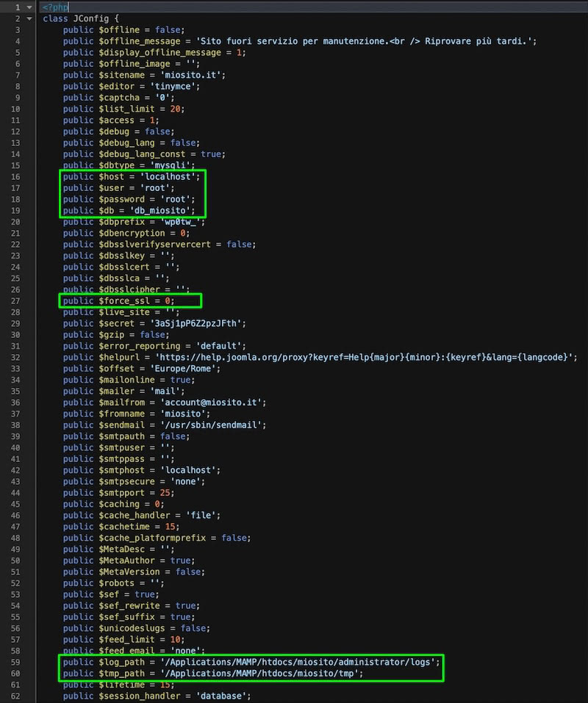Click the $editor value 'tinymce'
The image size is (588, 703).
(173, 87)
